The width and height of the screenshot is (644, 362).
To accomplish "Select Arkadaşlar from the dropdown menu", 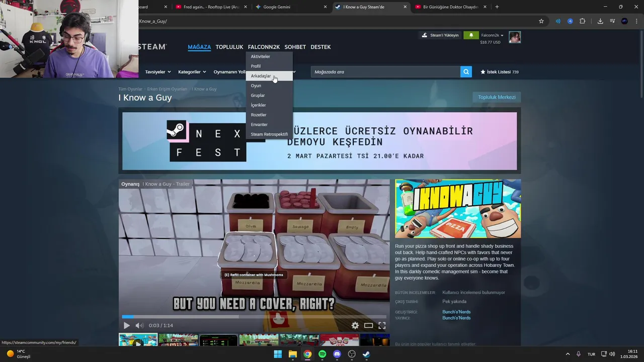I will pos(269,76).
